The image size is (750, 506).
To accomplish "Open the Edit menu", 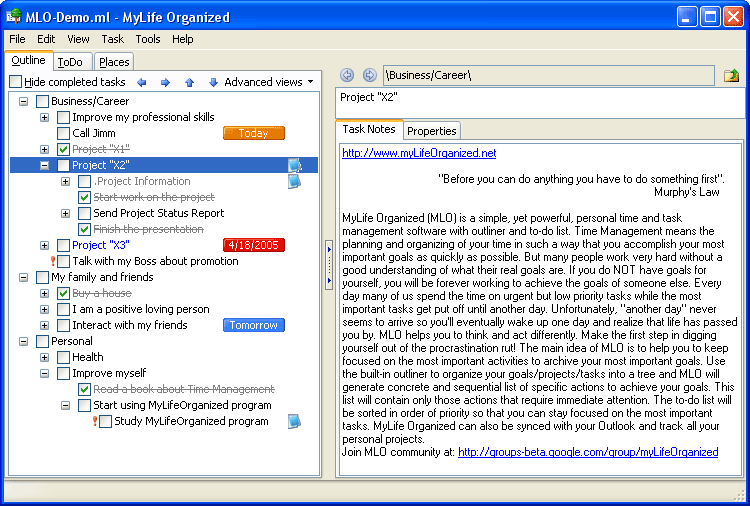I will (x=46, y=39).
